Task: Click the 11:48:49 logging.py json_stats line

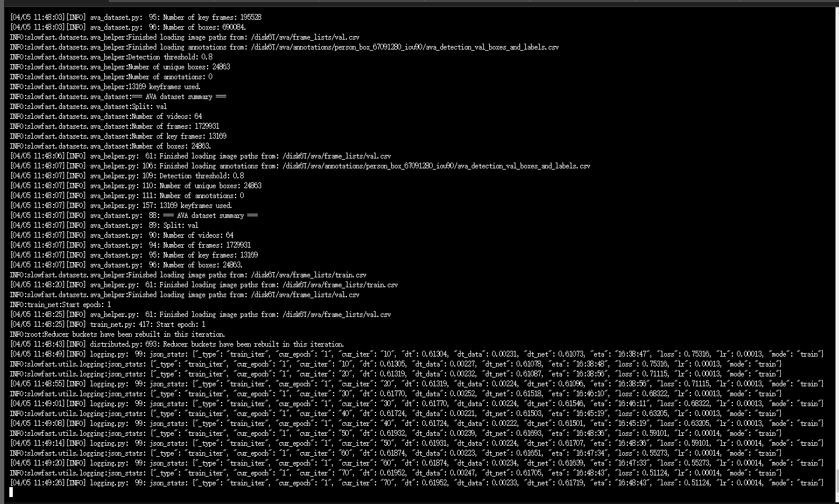Action: [417, 354]
